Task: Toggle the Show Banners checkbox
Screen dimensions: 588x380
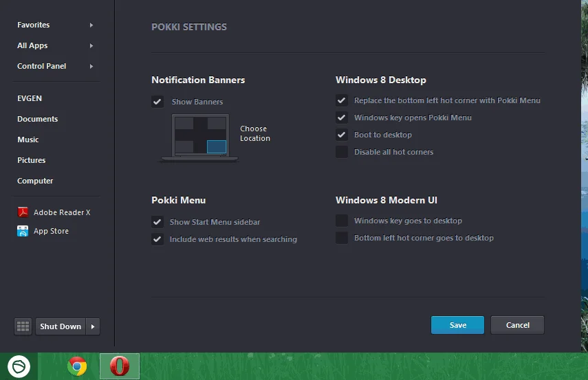Action: point(157,102)
